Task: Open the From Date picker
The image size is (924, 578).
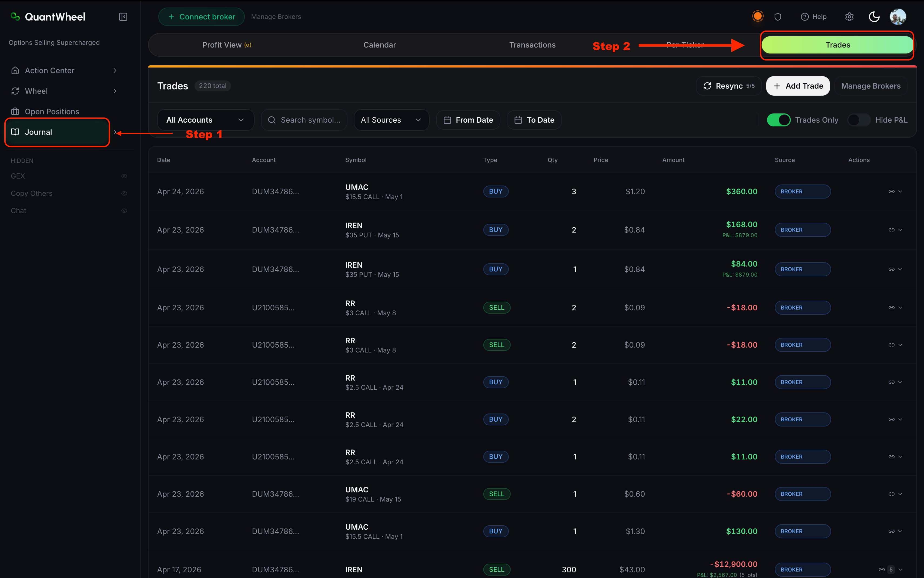Action: pos(468,120)
